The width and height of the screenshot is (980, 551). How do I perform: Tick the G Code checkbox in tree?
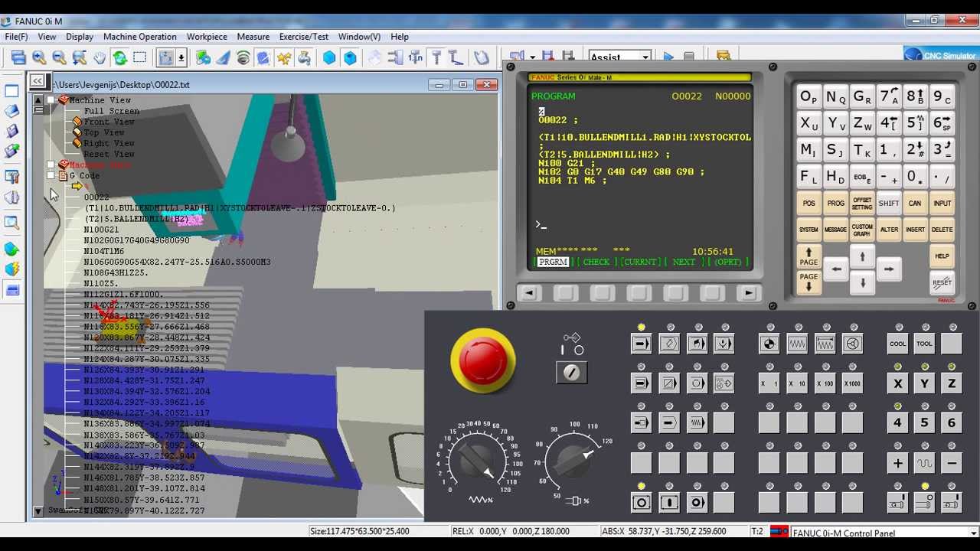tap(51, 176)
